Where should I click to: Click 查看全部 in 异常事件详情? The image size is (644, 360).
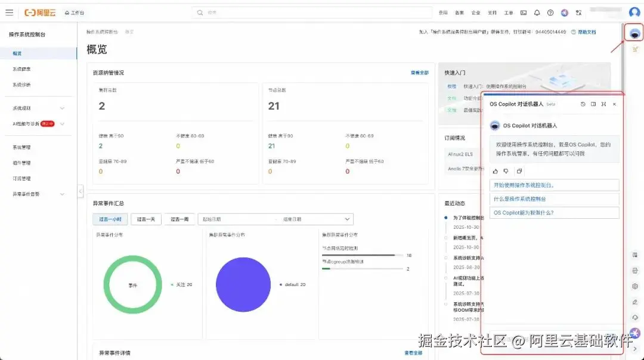(413, 353)
